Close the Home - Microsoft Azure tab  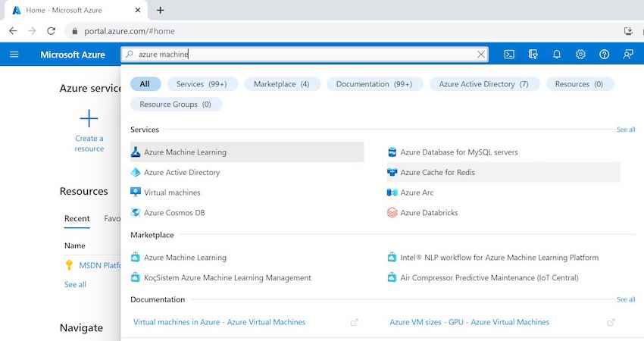click(x=138, y=11)
